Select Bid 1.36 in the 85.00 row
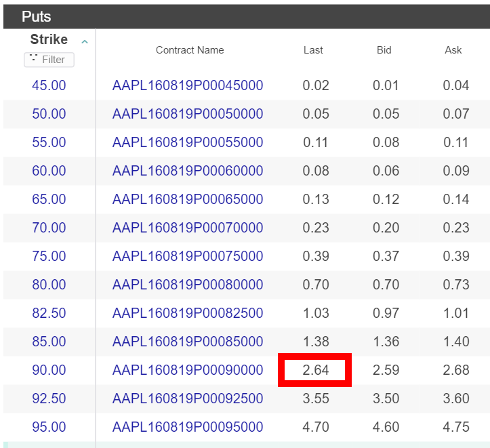The height and width of the screenshot is (448, 490). coord(386,341)
